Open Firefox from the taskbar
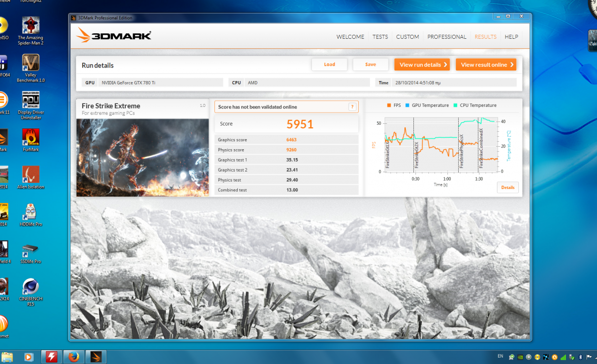This screenshot has height=364, width=597. coord(73,357)
